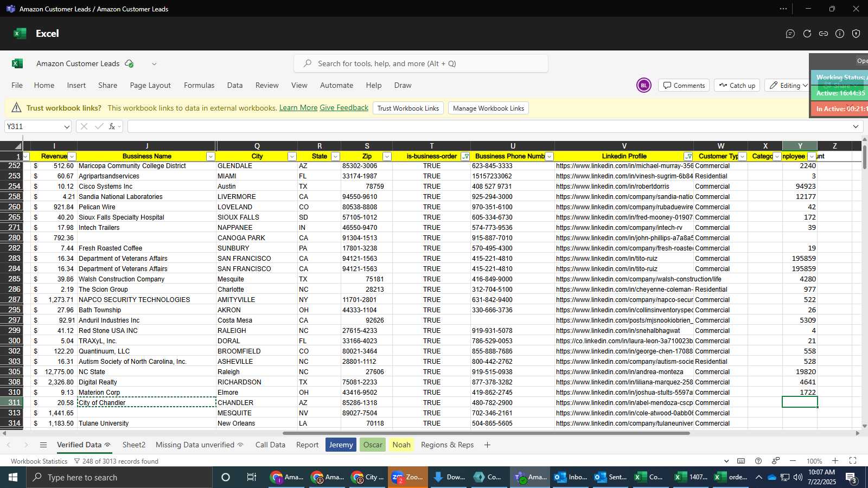Viewport: 868px width, 488px height.
Task: Expand the formula bar chevron
Action: 856,126
